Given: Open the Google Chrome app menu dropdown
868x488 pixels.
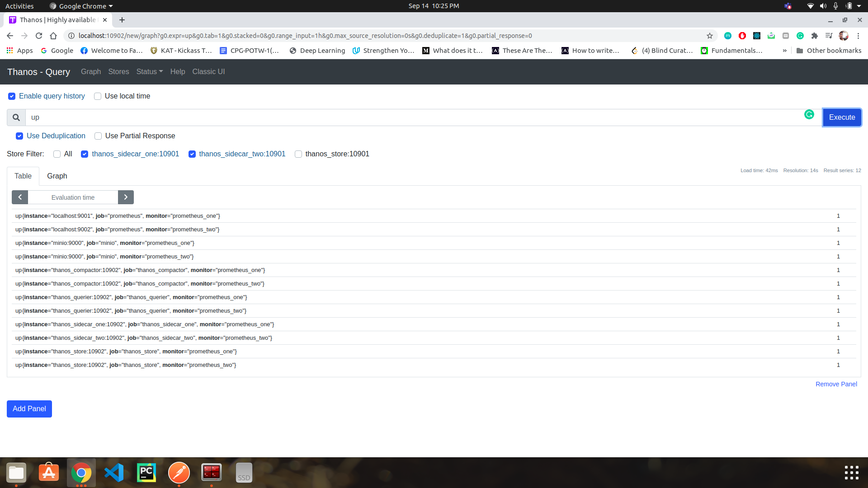Looking at the screenshot, I should point(82,6).
